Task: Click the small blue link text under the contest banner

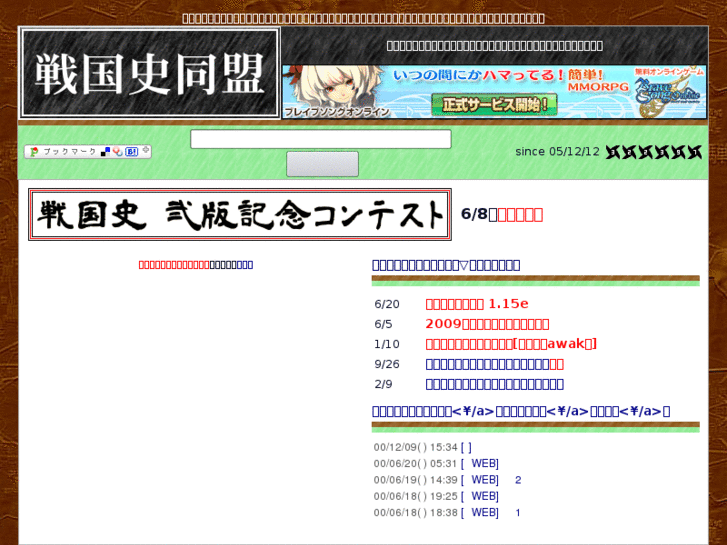Action: tap(245, 265)
